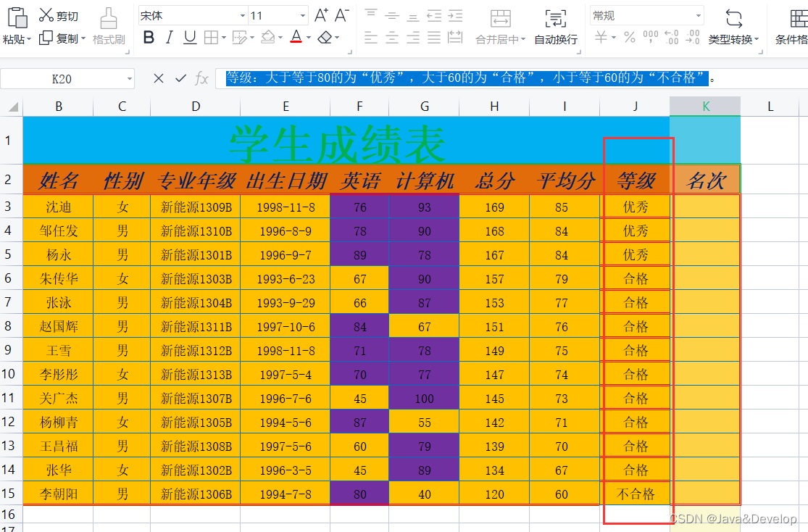Click the clear eraser icon
Viewport: 808px width, 532px height.
[325, 38]
